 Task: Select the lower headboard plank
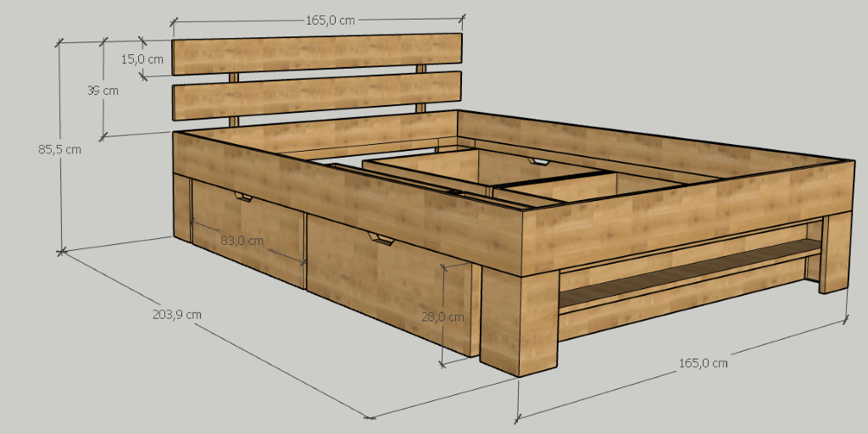[x=318, y=95]
